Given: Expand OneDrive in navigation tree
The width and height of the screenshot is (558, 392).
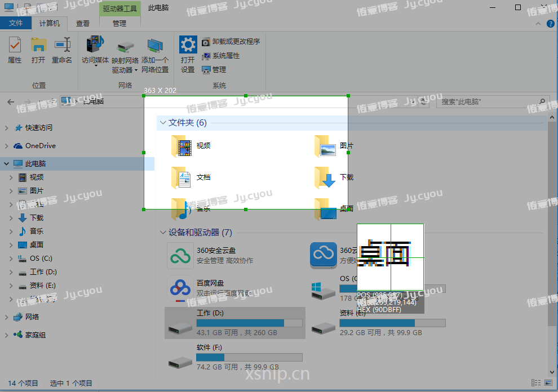Looking at the screenshot, I should pyautogui.click(x=6, y=146).
